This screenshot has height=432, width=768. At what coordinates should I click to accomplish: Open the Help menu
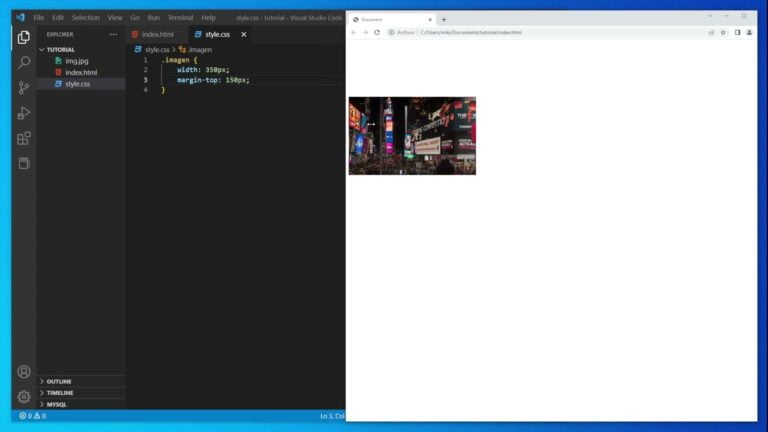pyautogui.click(x=208, y=18)
